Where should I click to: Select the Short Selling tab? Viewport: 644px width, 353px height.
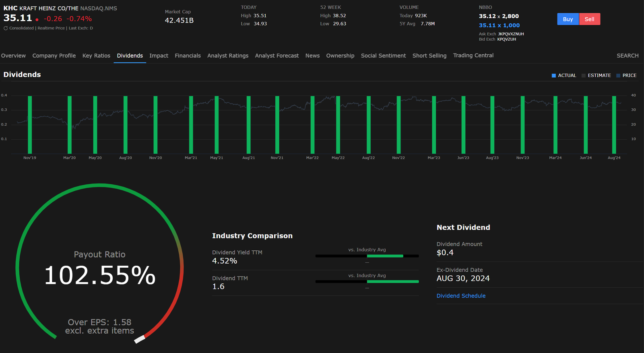429,56
